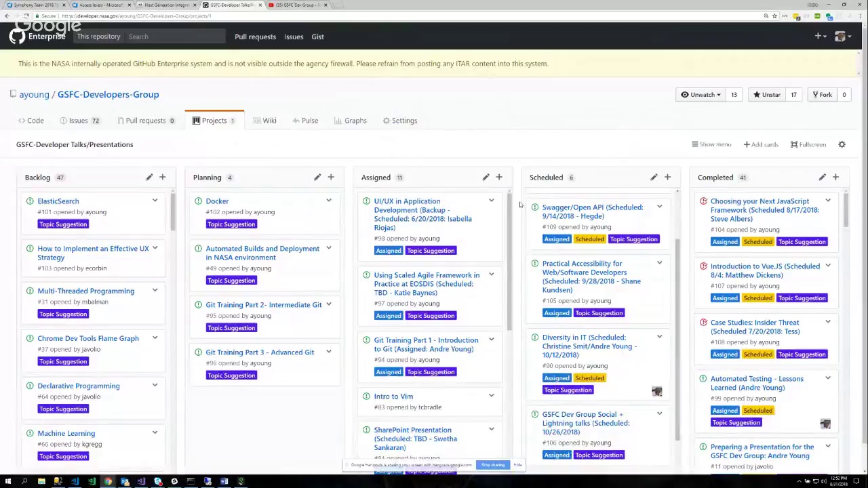The width and height of the screenshot is (868, 488).
Task: Click the blue Assigned label on Swagger/Open API card
Action: [557, 239]
